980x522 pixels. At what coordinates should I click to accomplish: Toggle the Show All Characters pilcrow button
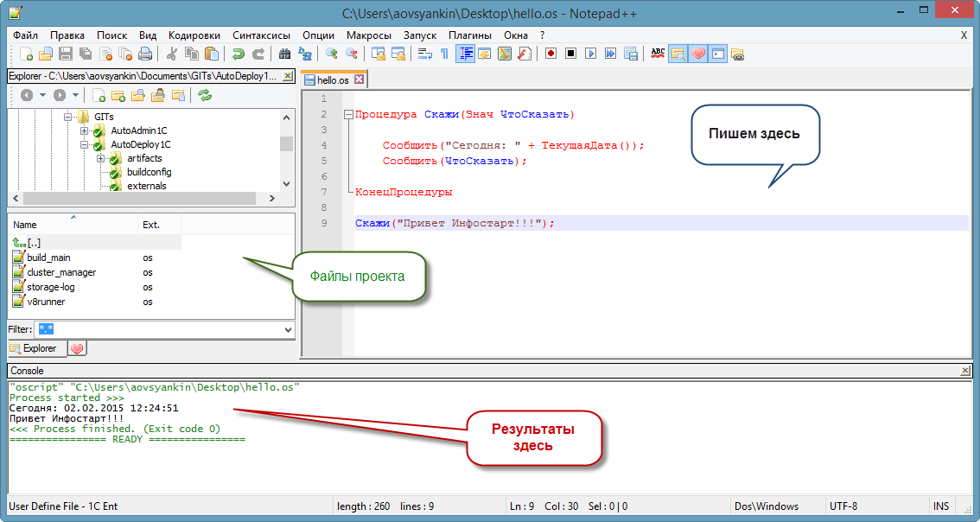(444, 54)
